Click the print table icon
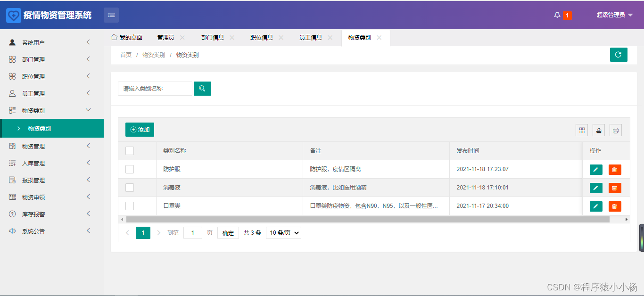Image resolution: width=644 pixels, height=296 pixels. click(616, 130)
